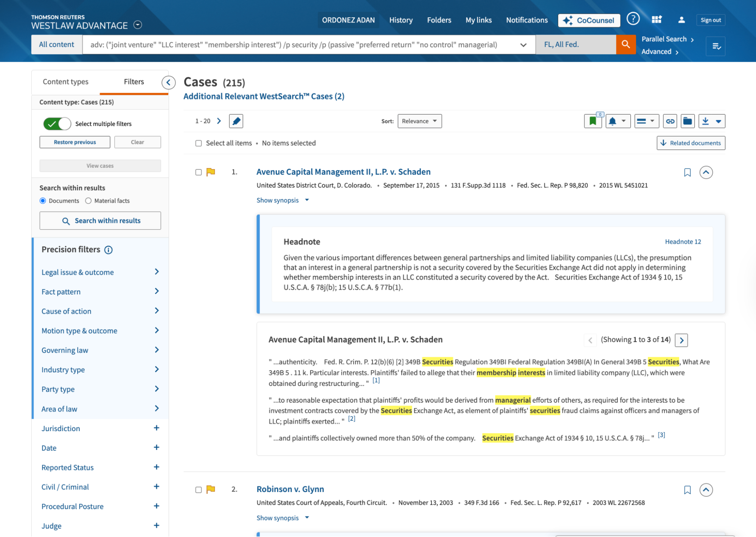Copy link with chain icon
The image size is (756, 537).
670,121
